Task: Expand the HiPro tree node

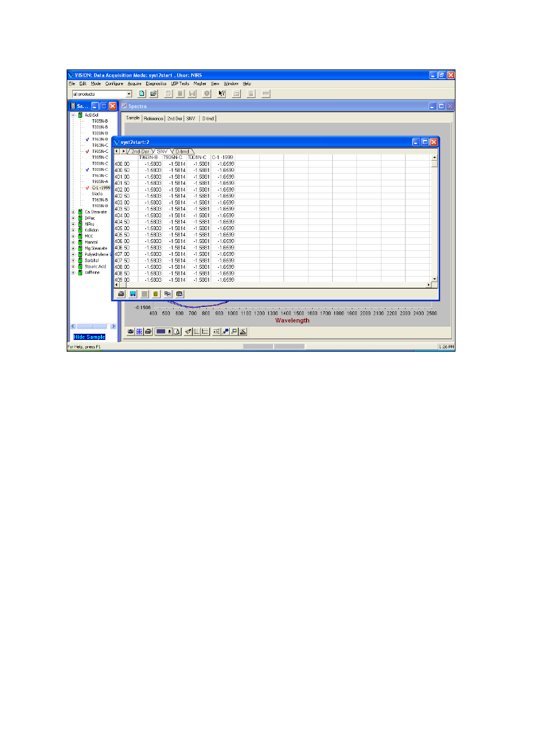Action: point(73,225)
